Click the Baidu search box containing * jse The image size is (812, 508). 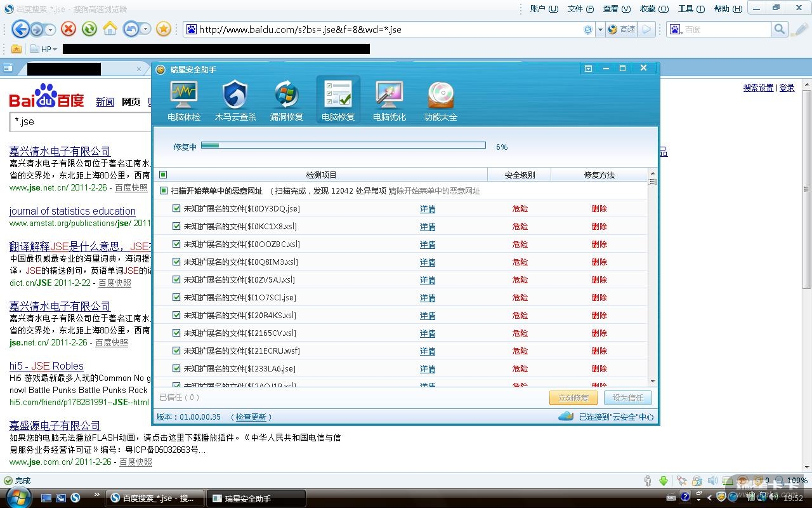pos(80,121)
